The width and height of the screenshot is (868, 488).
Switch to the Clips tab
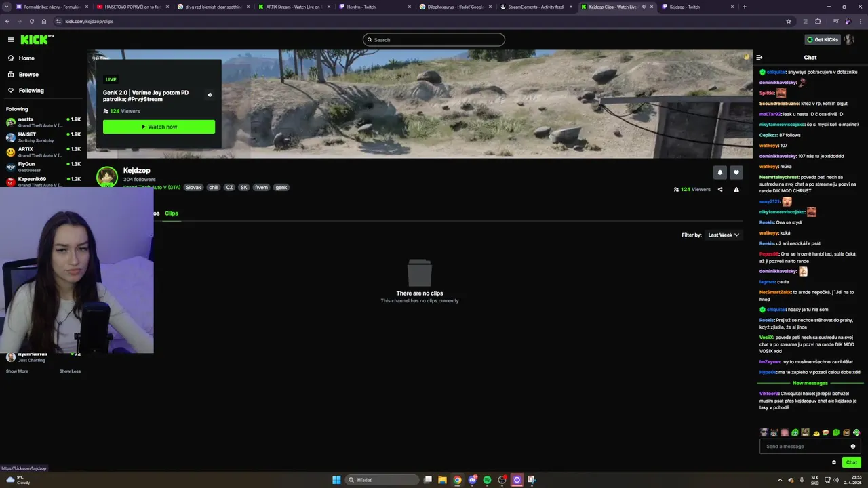[x=172, y=213]
